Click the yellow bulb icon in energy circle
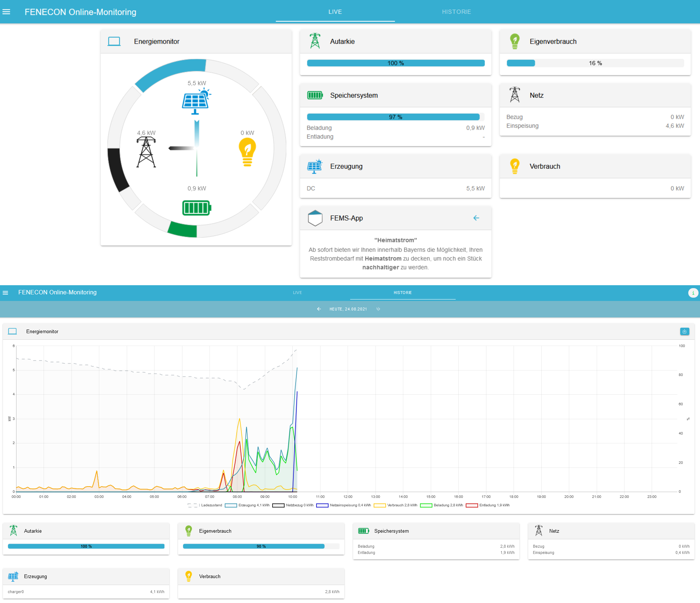 point(247,152)
